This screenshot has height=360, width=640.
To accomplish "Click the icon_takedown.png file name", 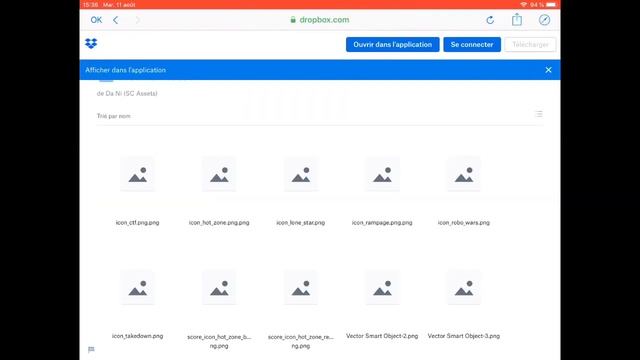I will (138, 336).
